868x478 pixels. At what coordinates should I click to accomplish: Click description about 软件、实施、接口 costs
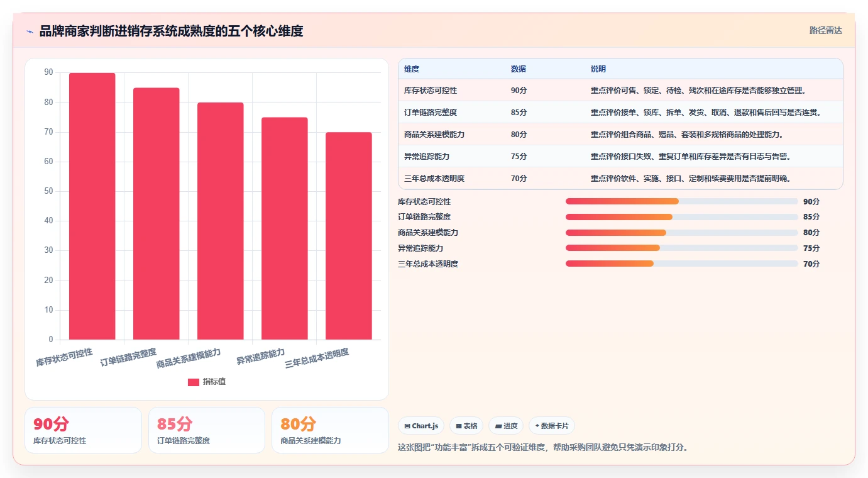(691, 179)
